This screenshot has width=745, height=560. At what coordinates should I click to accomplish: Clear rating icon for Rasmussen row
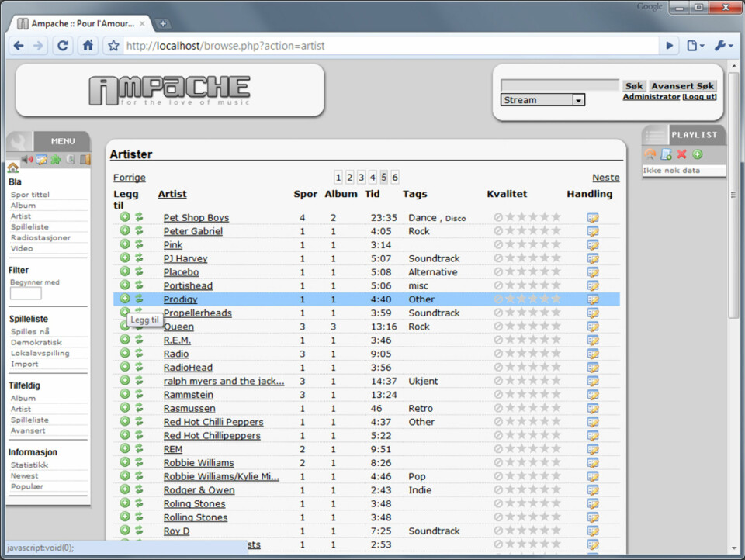tap(498, 408)
